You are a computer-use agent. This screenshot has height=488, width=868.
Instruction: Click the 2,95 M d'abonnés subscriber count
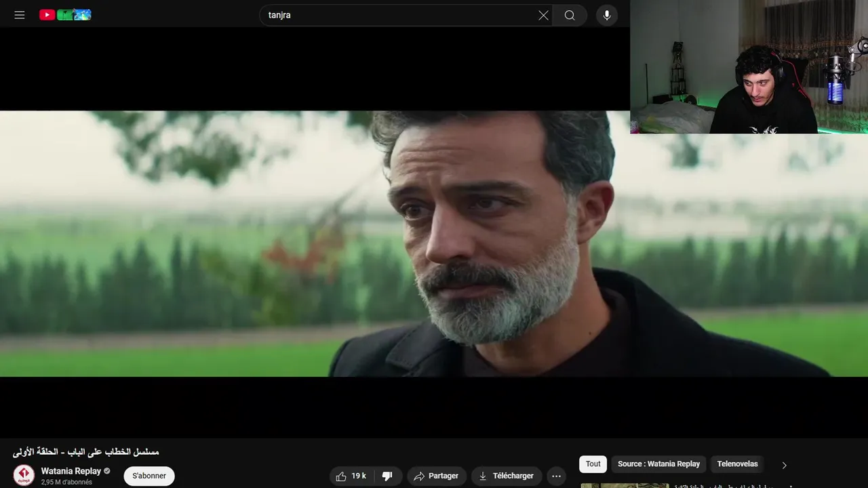point(66,483)
